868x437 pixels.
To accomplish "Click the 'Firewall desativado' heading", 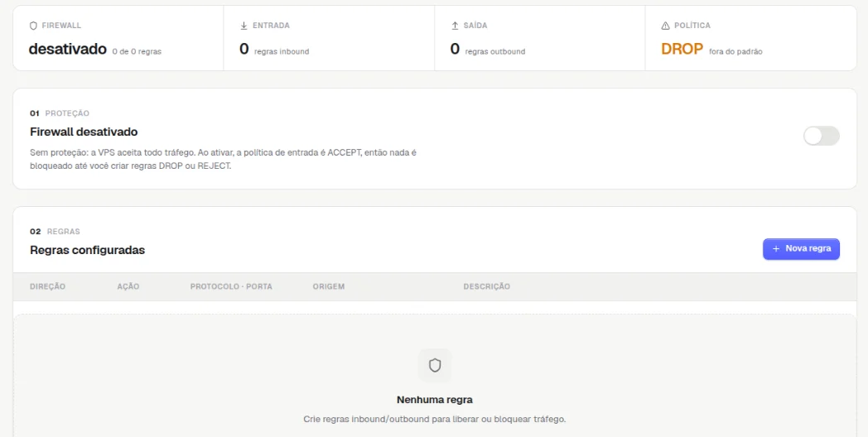I will coord(84,132).
